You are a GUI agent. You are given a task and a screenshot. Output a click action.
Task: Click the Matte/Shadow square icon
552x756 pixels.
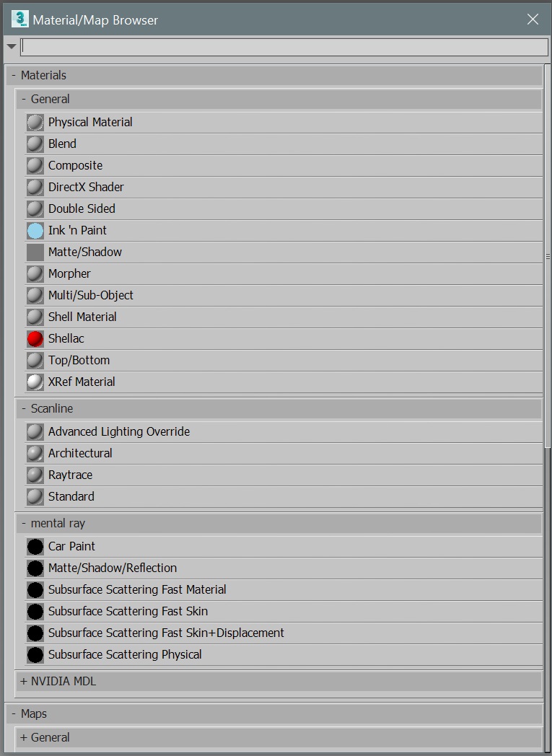coord(35,252)
